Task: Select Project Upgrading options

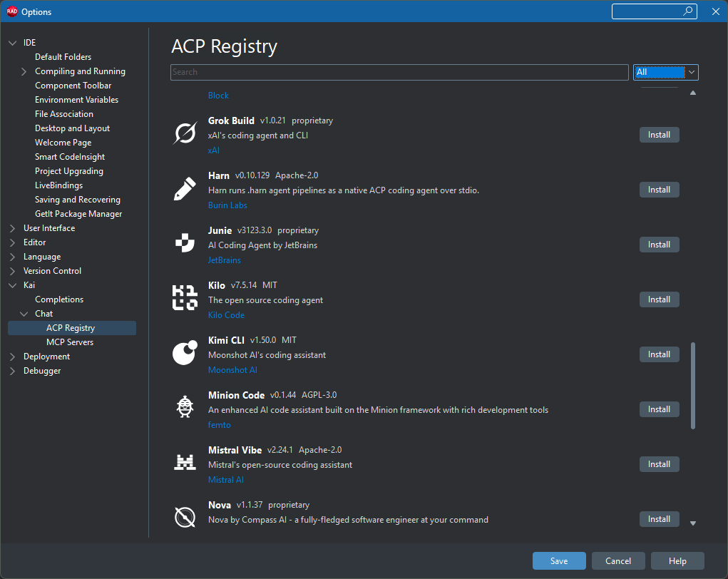Action: 69,171
